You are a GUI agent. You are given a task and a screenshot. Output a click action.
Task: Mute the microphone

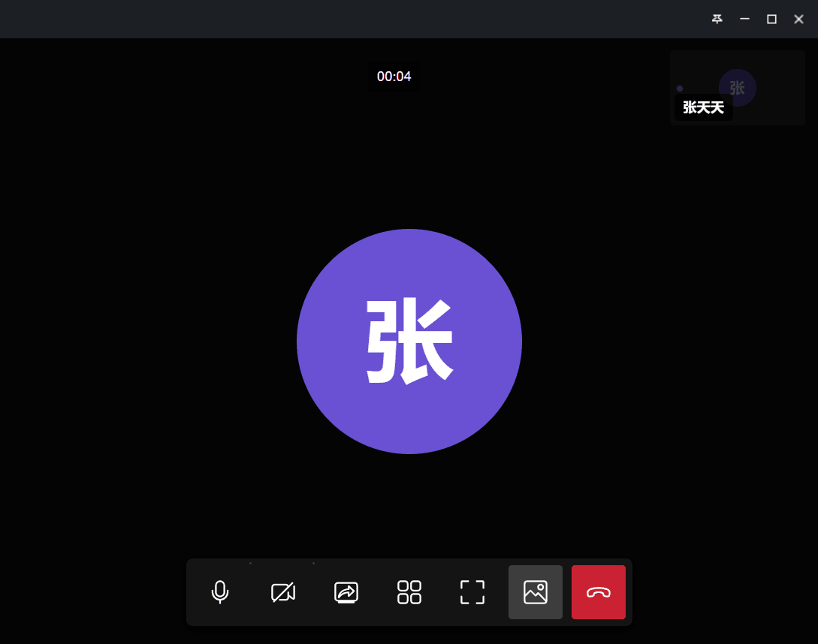coord(220,592)
